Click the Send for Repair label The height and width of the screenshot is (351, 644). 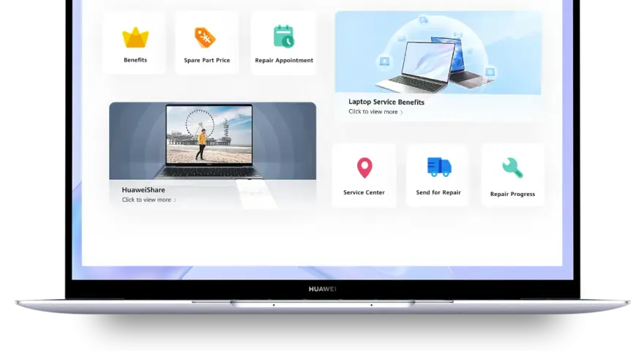438,192
